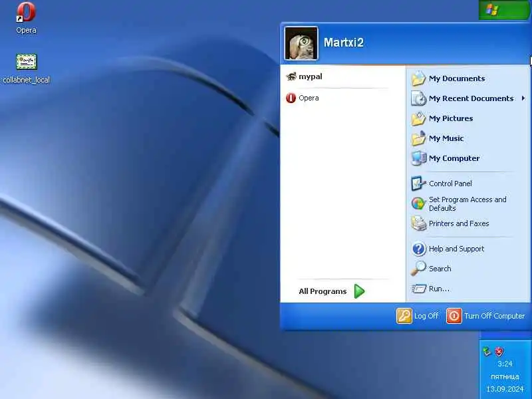The height and width of the screenshot is (399, 532).
Task: Click the Turn Off Computer button
Action: (x=485, y=316)
